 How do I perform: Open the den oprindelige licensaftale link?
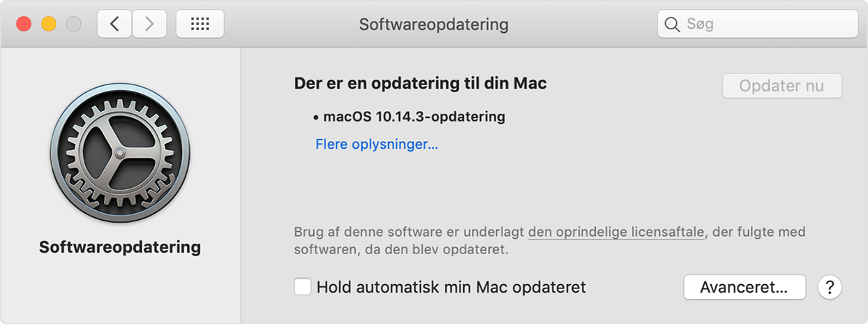pos(616,232)
